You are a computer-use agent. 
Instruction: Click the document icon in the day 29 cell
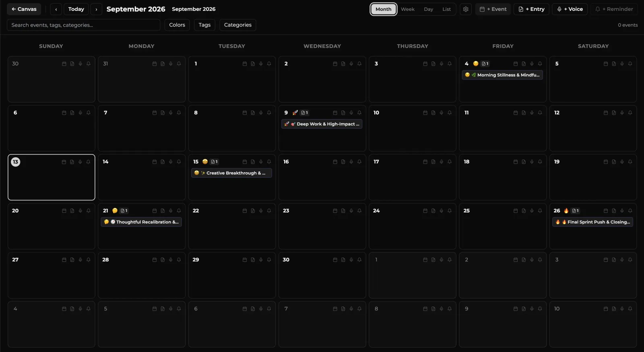tap(253, 260)
